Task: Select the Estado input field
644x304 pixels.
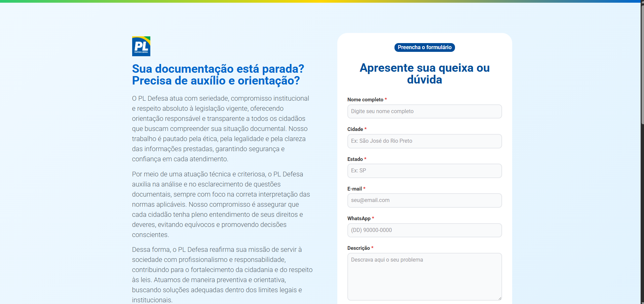Action: coord(424,171)
